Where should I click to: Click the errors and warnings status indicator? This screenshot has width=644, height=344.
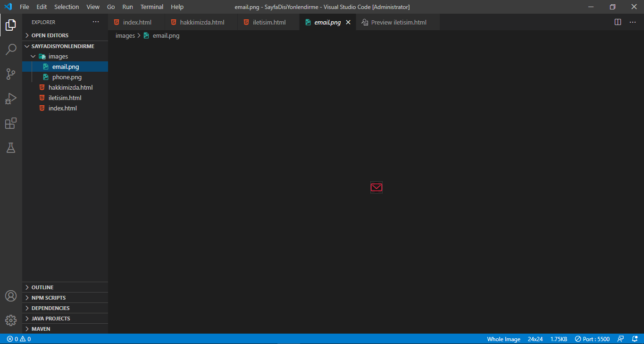[19, 339]
